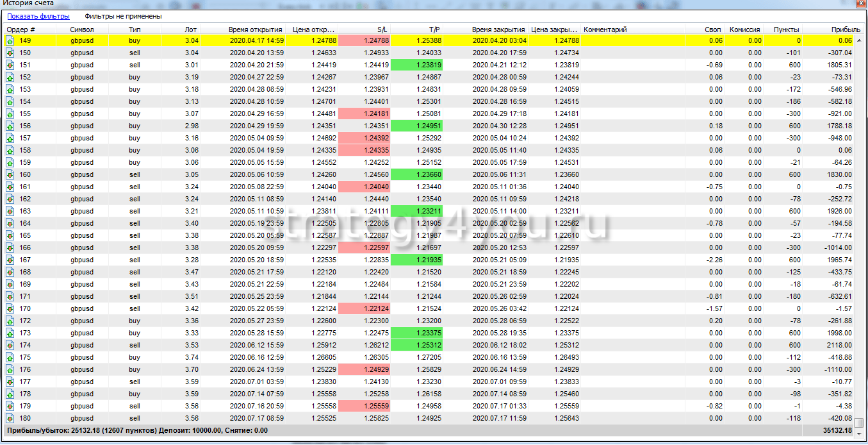Image resolution: width=868 pixels, height=445 pixels.
Task: Select the red S/L cell of order 155
Action: point(363,113)
